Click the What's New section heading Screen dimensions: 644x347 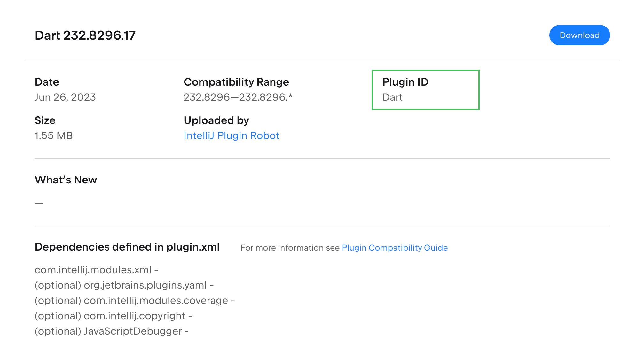coord(66,180)
